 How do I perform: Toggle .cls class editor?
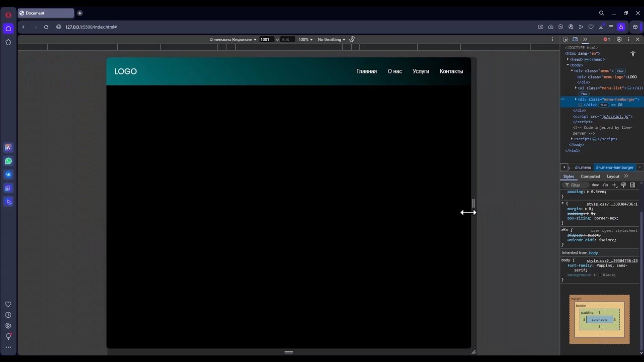[605, 185]
